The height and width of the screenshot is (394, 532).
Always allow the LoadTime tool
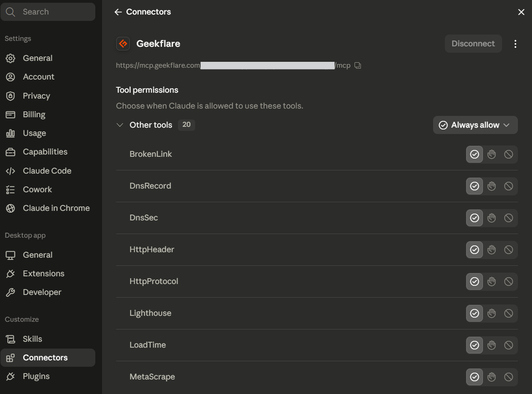[474, 345]
